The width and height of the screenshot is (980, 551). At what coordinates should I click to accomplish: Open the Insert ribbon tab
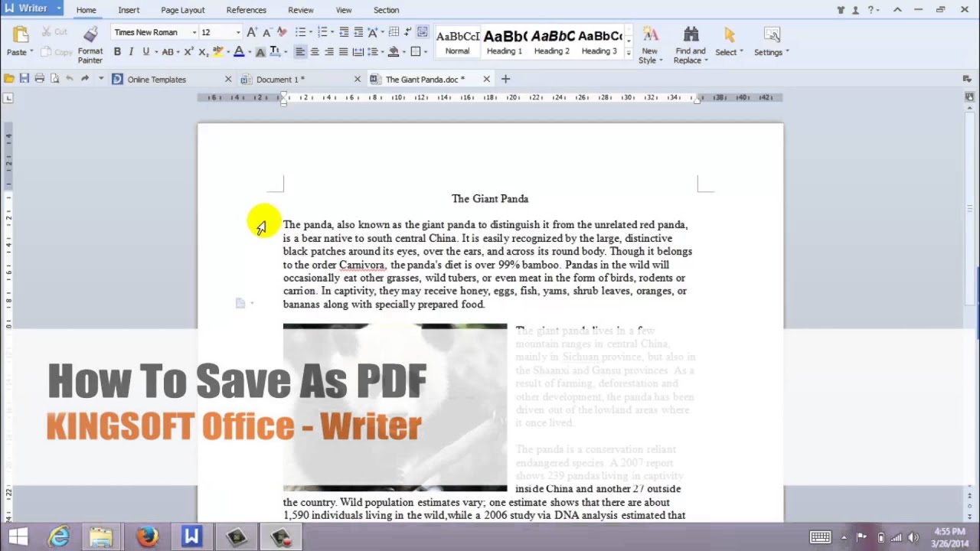[x=129, y=10]
